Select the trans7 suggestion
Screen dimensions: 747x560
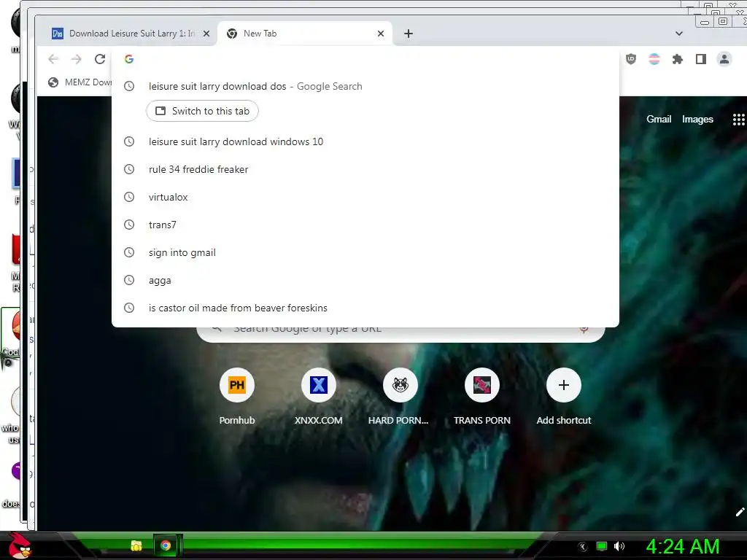pos(365,225)
